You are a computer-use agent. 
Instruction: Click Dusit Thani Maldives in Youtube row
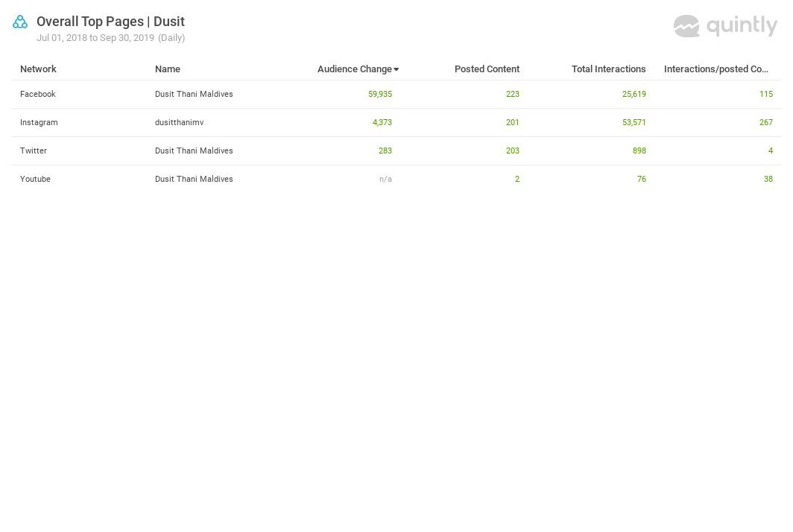[194, 179]
